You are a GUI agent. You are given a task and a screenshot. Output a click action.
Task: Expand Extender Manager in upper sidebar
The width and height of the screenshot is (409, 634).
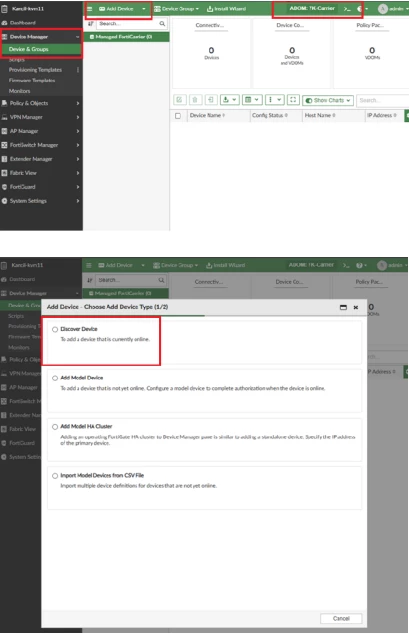coord(78,159)
